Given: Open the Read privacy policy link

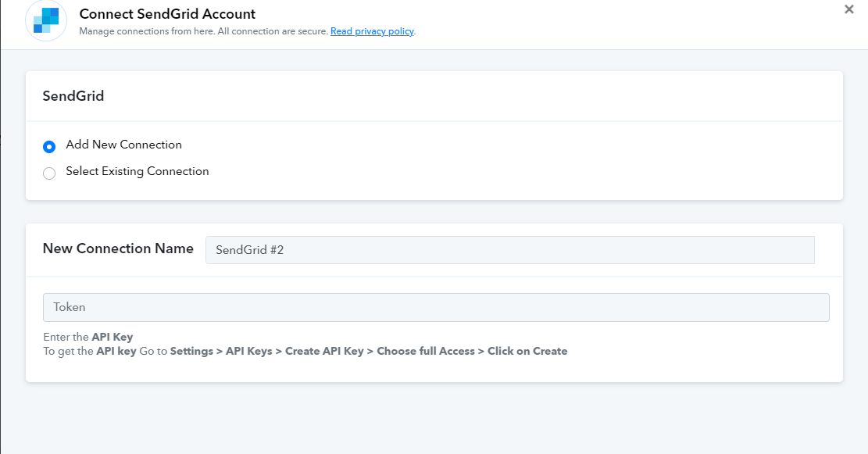Looking at the screenshot, I should coord(372,31).
